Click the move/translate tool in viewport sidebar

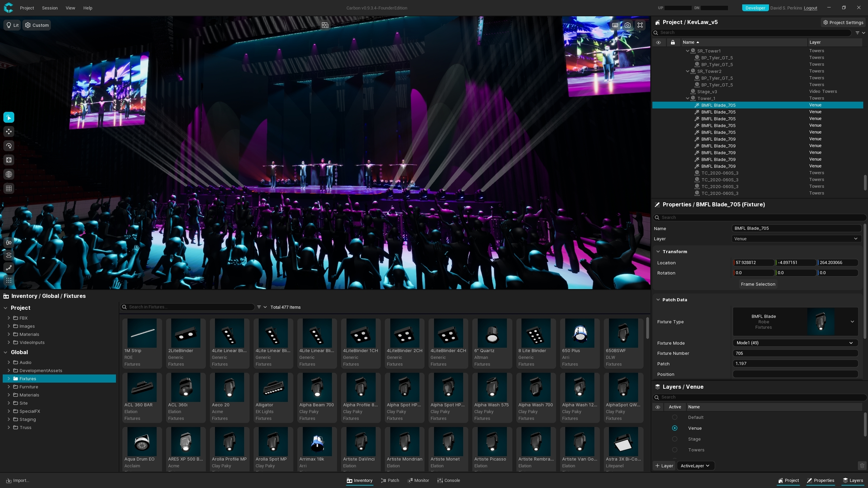[x=9, y=131]
